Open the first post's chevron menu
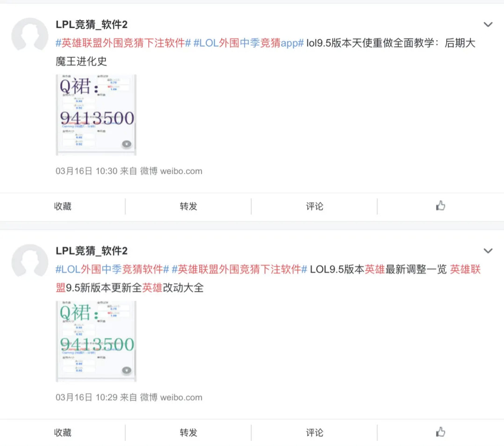Viewport: 504px width, 446px height. tap(488, 25)
